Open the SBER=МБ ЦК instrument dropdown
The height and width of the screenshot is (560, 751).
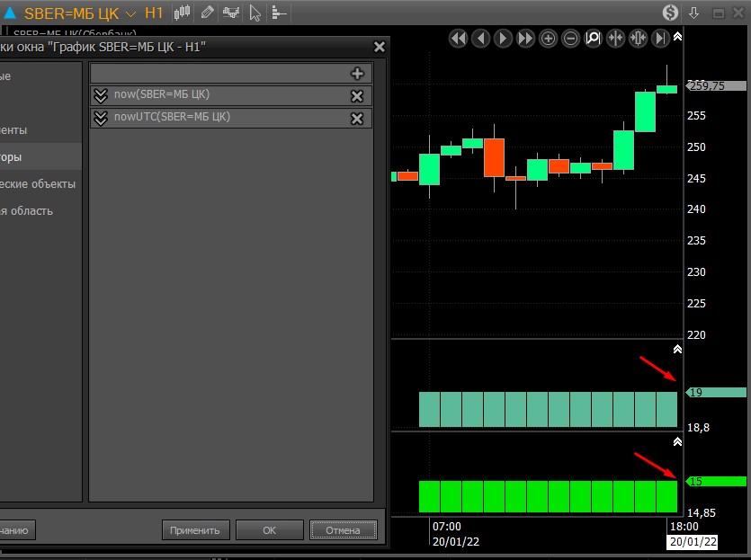click(131, 13)
